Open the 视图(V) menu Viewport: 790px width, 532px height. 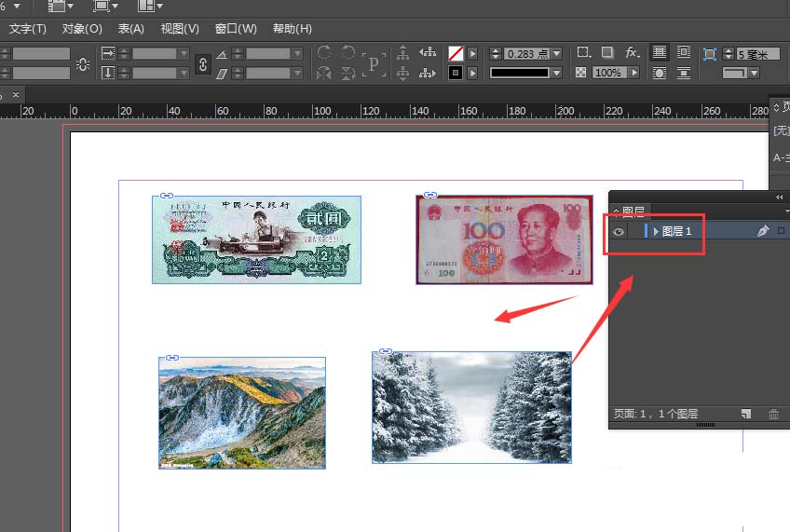180,29
